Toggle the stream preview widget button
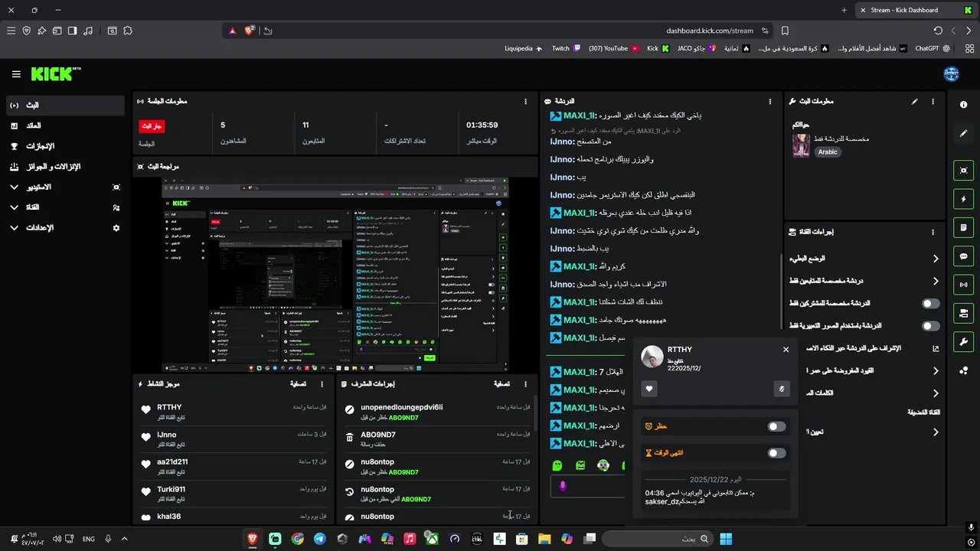The width and height of the screenshot is (980, 551). click(x=964, y=171)
